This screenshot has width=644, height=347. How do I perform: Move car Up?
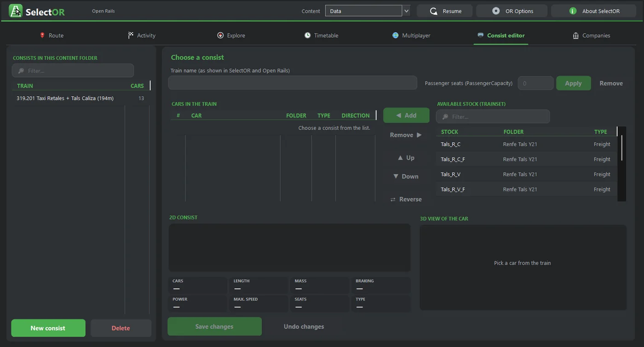[406, 157]
